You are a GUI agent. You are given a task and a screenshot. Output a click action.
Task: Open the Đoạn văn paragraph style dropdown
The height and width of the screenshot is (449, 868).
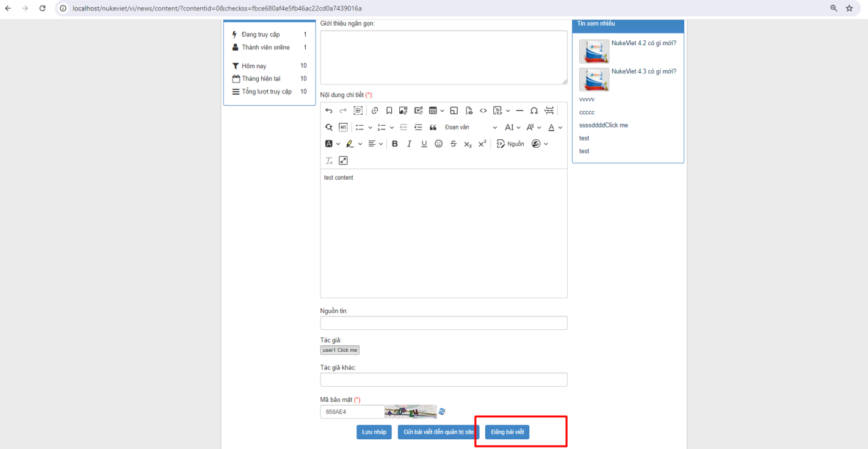[x=471, y=127]
